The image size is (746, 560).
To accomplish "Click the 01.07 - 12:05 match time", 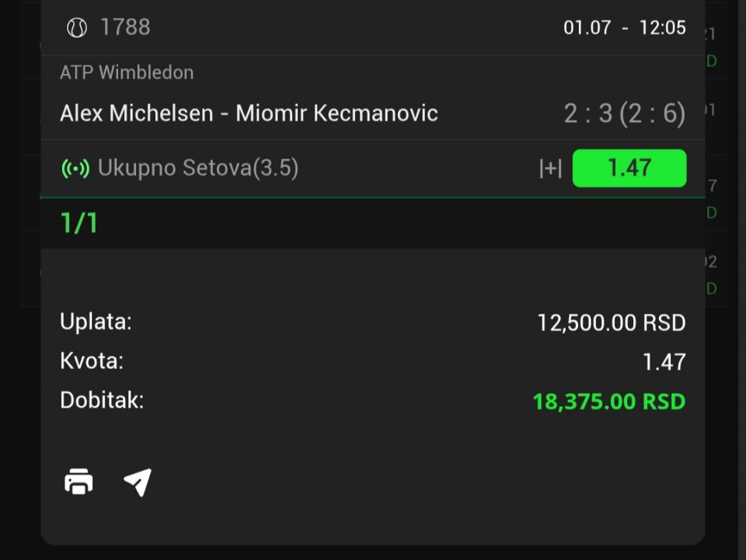I will click(624, 27).
